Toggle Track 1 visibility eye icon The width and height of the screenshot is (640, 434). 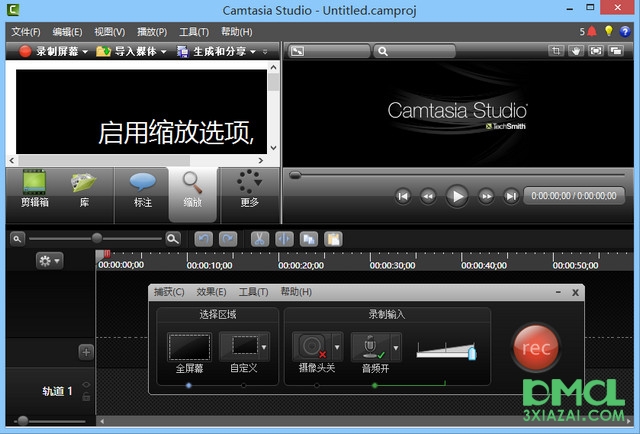pos(86,385)
